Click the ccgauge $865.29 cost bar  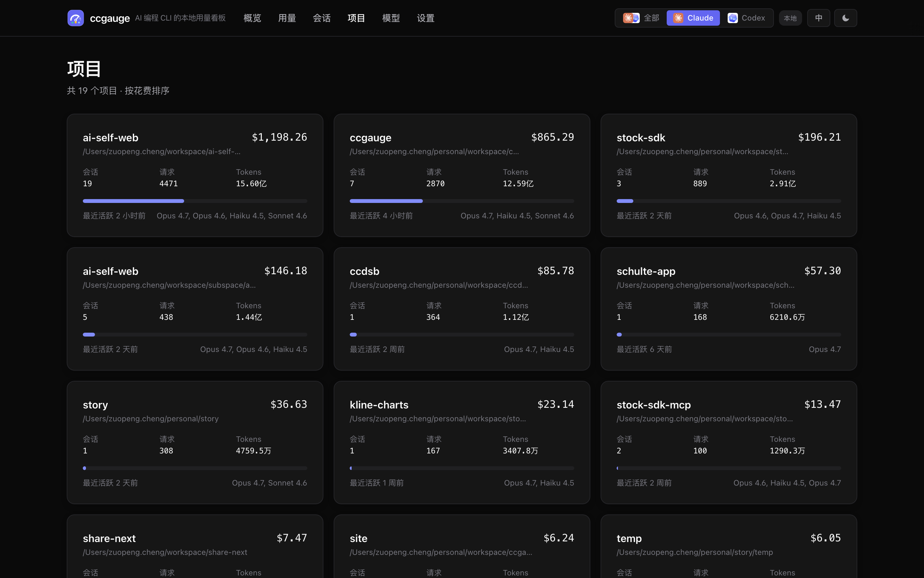[x=462, y=201]
